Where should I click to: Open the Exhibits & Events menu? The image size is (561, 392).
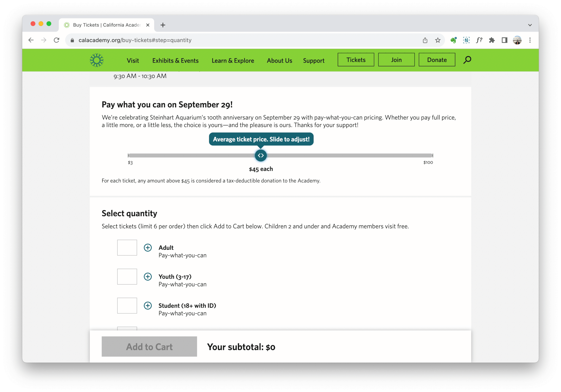point(175,61)
